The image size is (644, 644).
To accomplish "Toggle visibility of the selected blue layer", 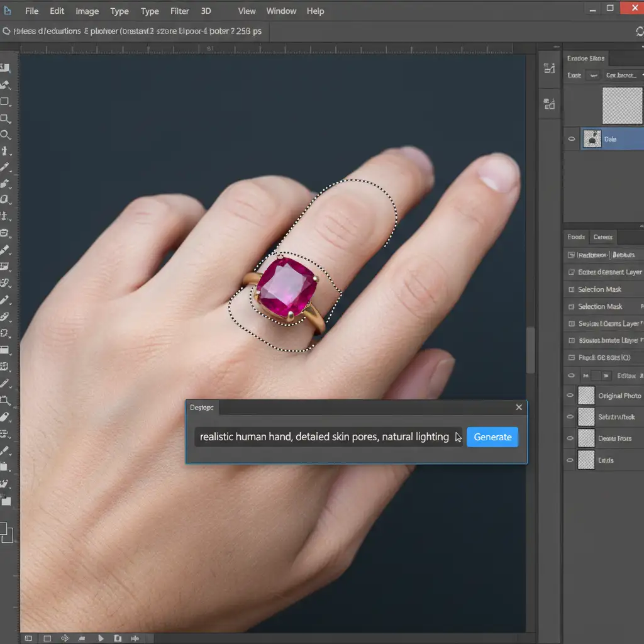I will coord(571,139).
